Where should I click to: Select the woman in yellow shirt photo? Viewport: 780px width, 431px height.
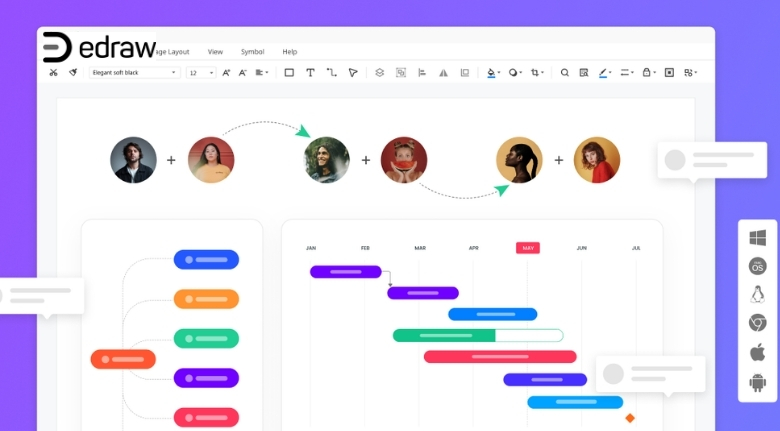tap(211, 160)
